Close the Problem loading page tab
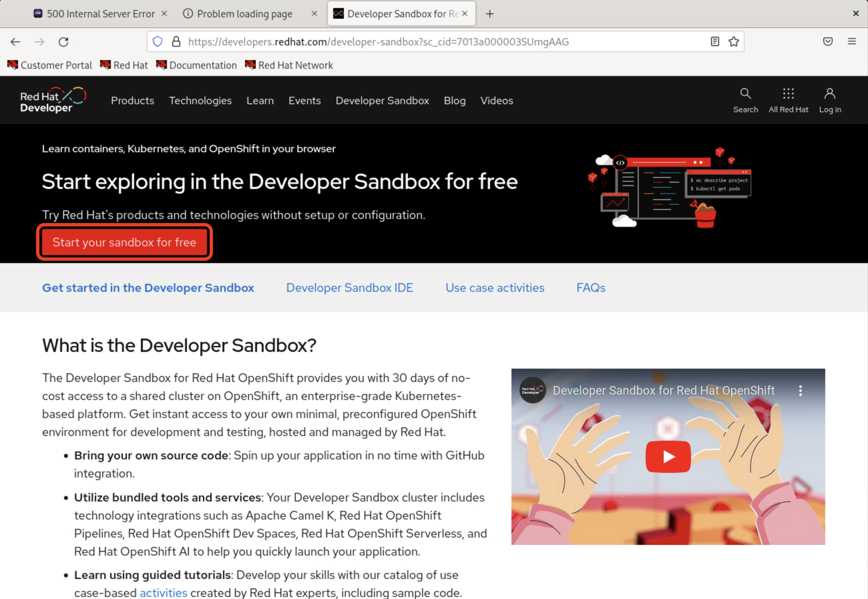 click(314, 13)
